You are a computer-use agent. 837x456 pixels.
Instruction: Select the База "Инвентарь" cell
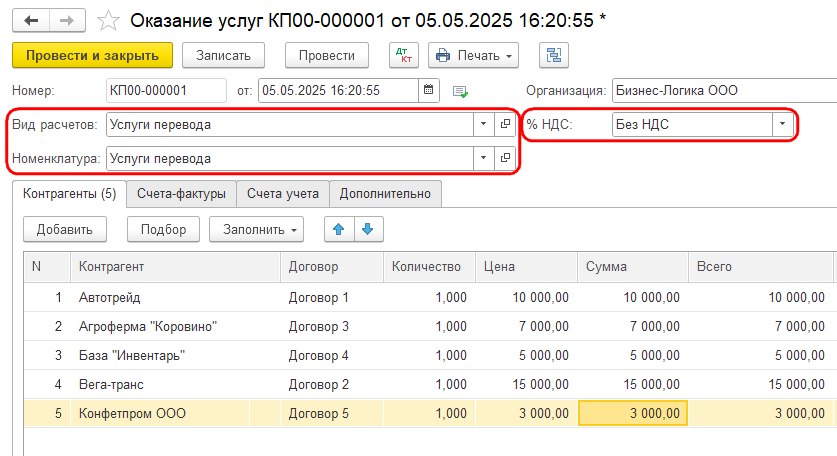click(175, 355)
